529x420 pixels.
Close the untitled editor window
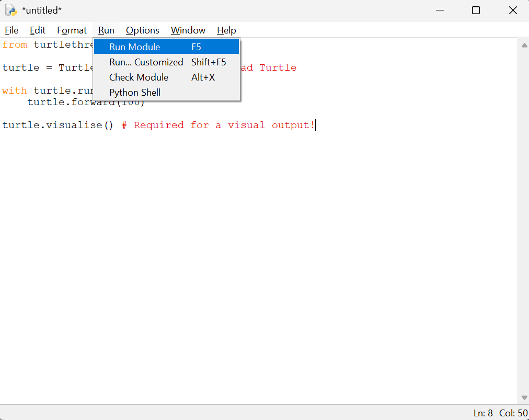coord(513,10)
